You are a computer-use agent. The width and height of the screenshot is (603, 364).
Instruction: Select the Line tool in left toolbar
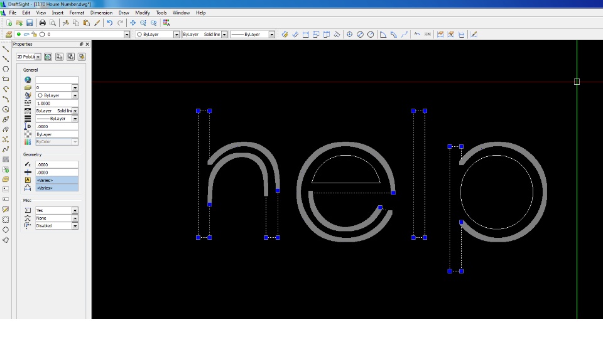click(6, 49)
